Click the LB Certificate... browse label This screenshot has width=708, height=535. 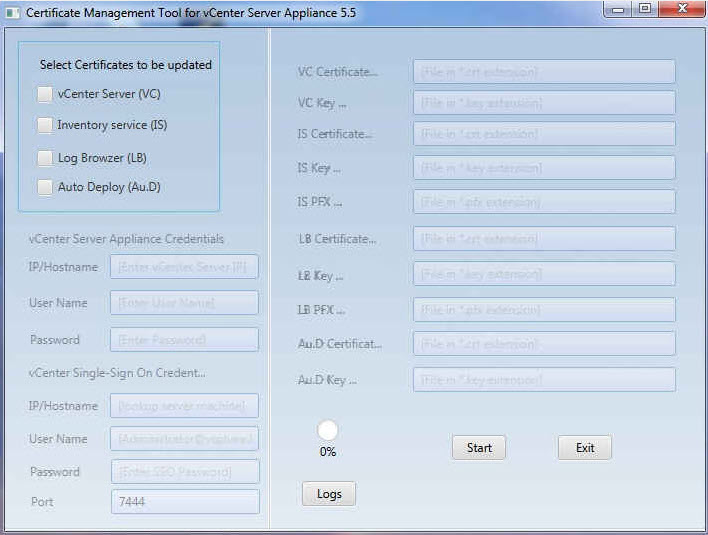337,239
